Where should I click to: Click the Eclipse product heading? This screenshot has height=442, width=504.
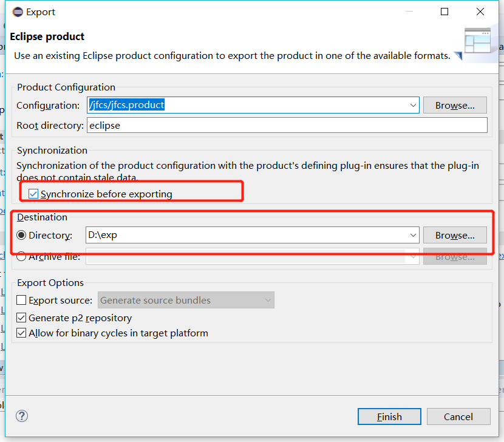point(47,36)
